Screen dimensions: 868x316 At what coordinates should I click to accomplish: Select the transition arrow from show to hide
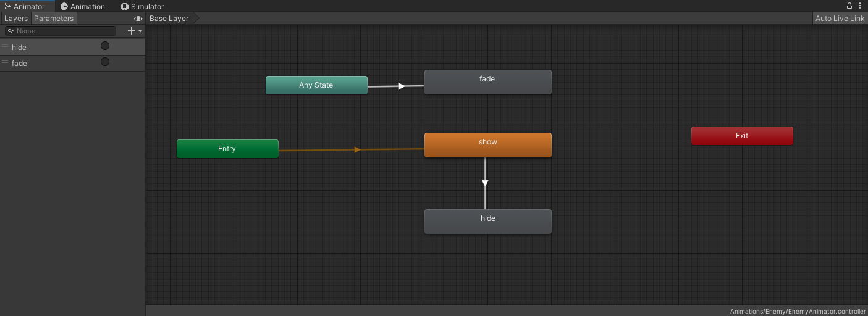point(485,183)
